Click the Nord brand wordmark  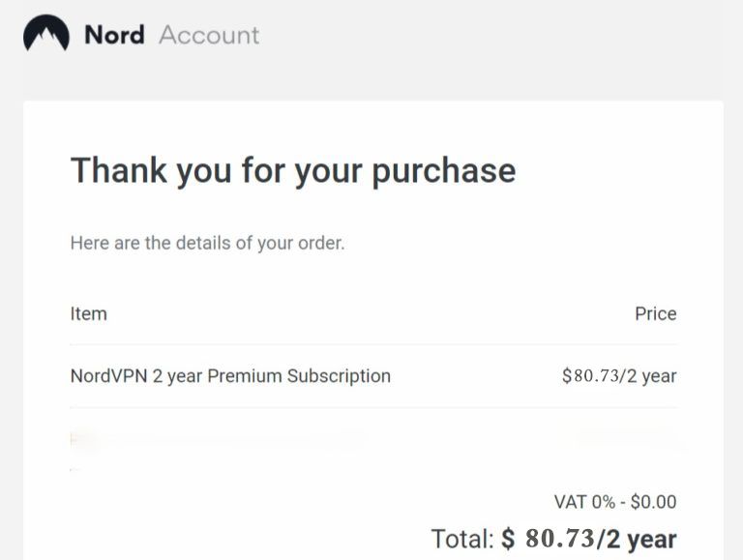pyautogui.click(x=114, y=36)
